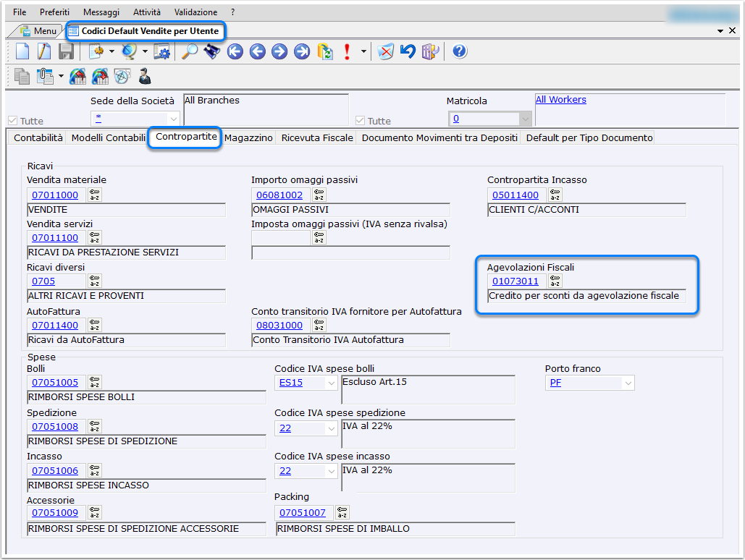Click the globe magnifier icon
Image resolution: width=745 pixels, height=560 pixels.
click(129, 51)
